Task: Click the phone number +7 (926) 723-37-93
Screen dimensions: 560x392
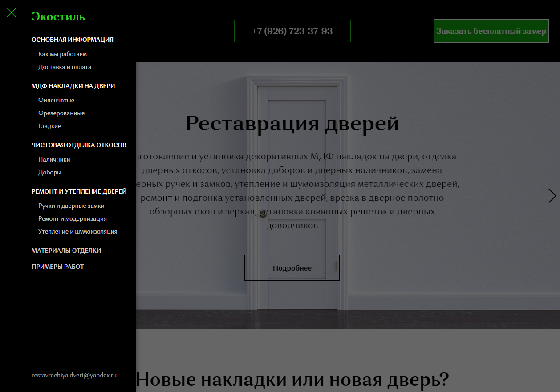Action: tap(292, 32)
